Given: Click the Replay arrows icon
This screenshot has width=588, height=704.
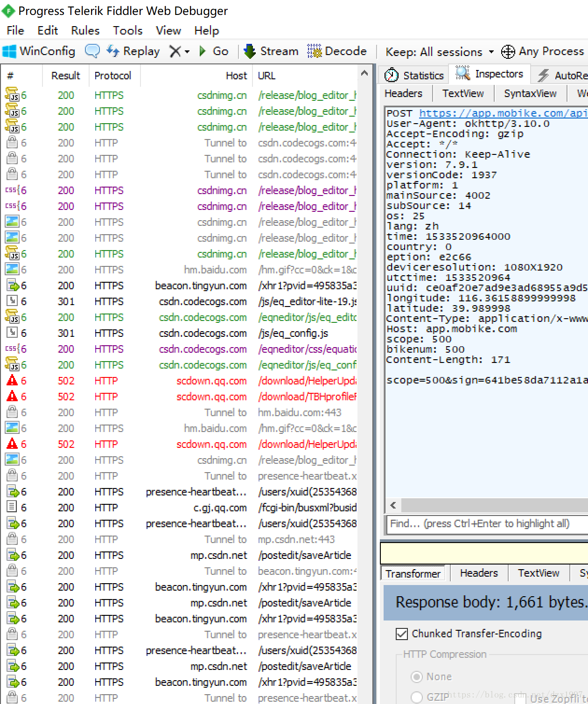Looking at the screenshot, I should point(112,51).
